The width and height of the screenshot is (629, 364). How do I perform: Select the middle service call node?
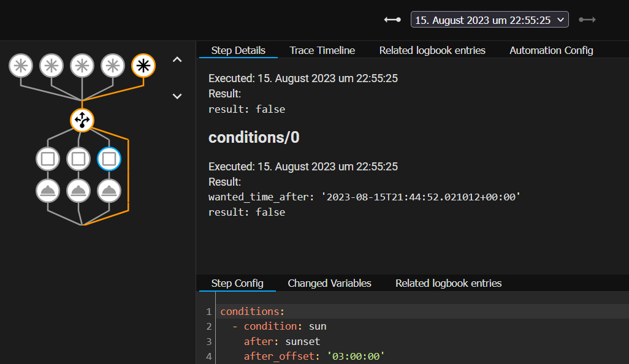(78, 191)
